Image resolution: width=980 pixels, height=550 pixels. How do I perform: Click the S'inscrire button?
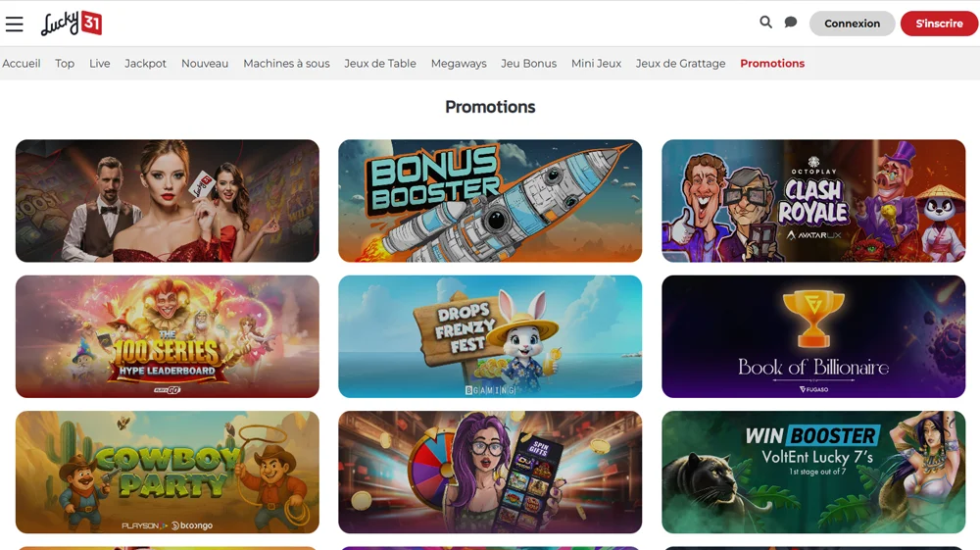coord(940,24)
